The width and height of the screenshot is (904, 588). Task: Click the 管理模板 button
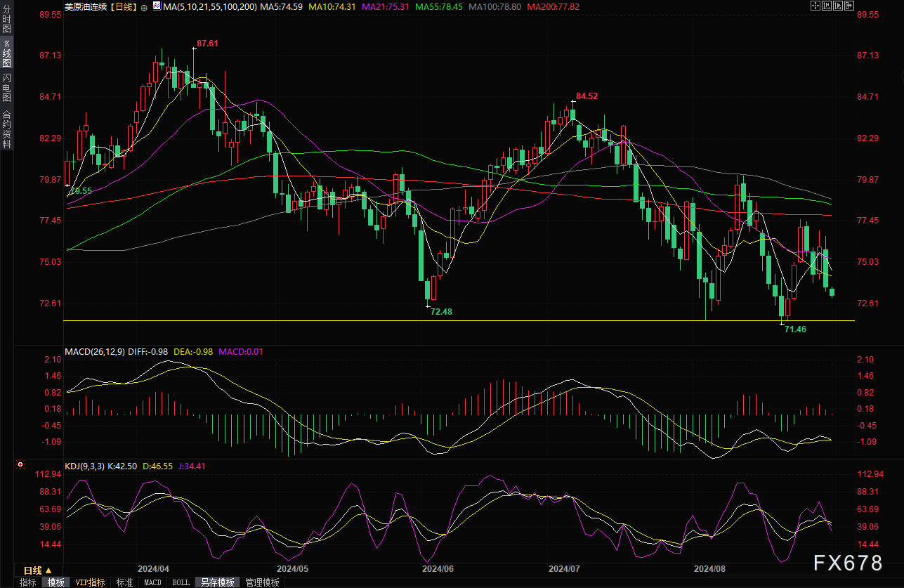click(262, 582)
